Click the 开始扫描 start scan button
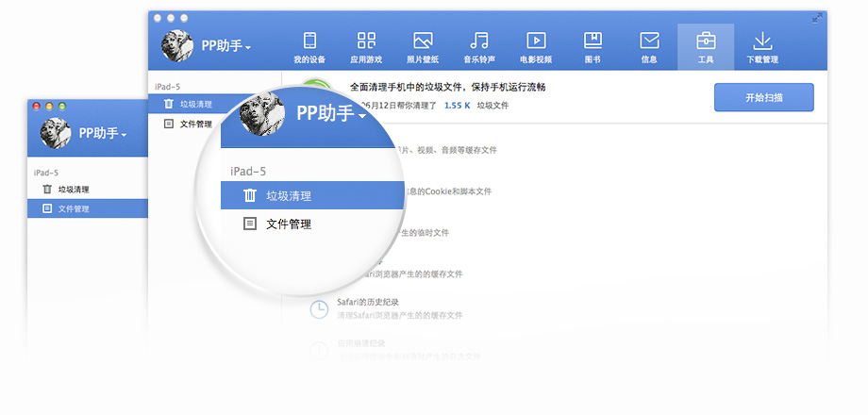This screenshot has width=868, height=415. click(763, 98)
